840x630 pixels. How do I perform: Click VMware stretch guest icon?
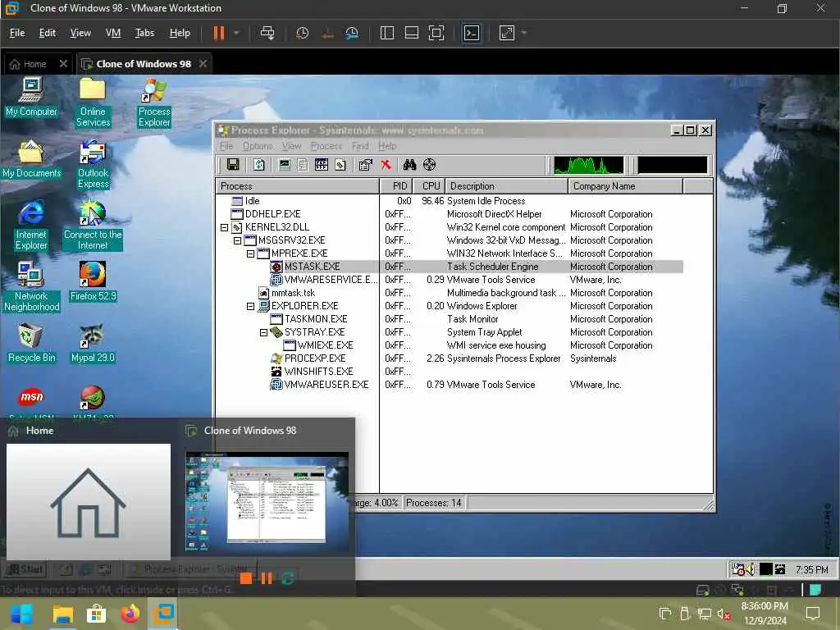pos(506,33)
